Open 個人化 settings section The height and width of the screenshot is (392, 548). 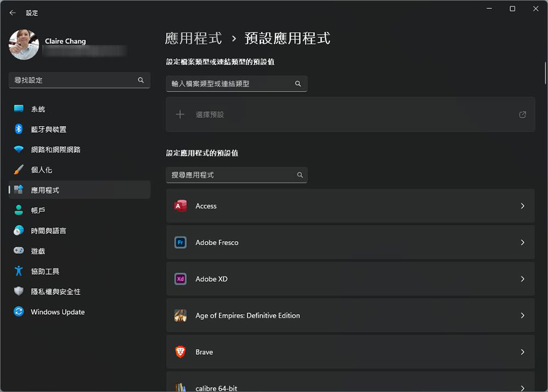pos(79,169)
